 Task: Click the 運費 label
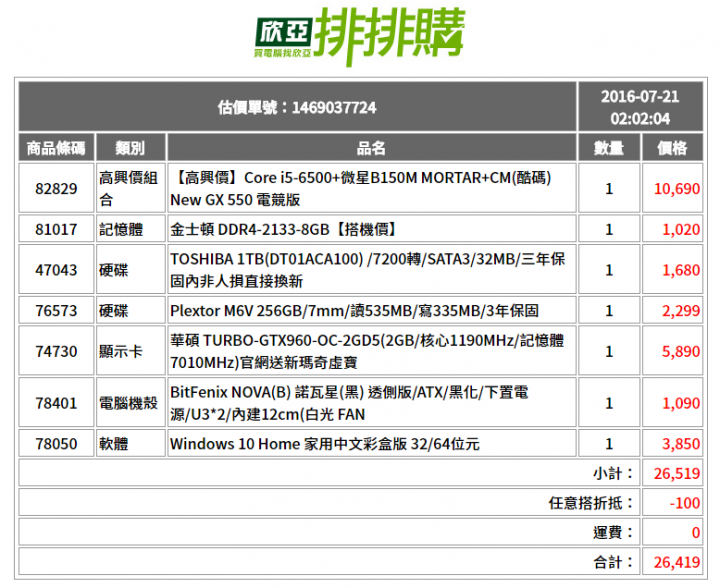tap(613, 532)
